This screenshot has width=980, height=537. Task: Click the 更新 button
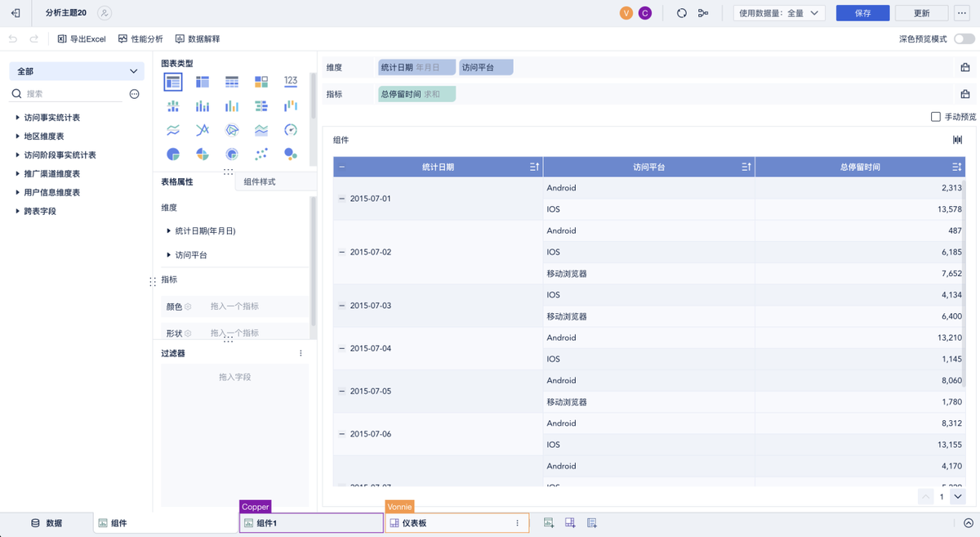coord(921,13)
